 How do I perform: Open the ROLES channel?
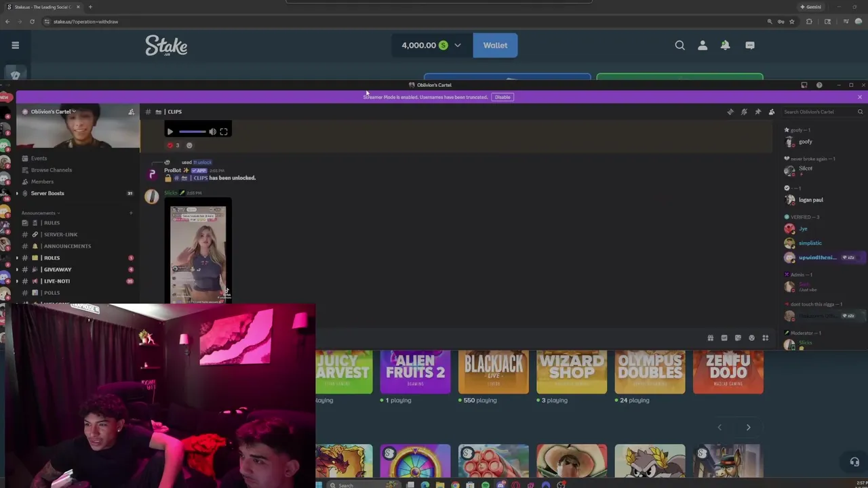pos(52,258)
